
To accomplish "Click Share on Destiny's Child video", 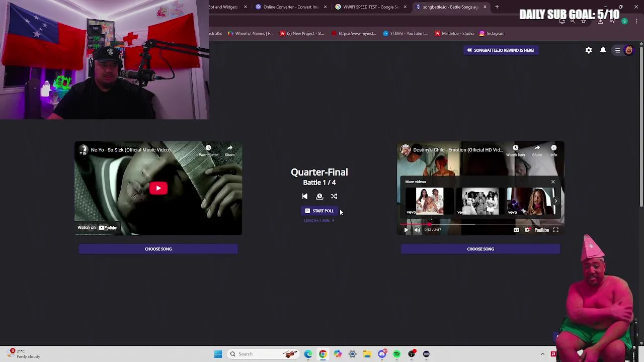I will [x=537, y=150].
